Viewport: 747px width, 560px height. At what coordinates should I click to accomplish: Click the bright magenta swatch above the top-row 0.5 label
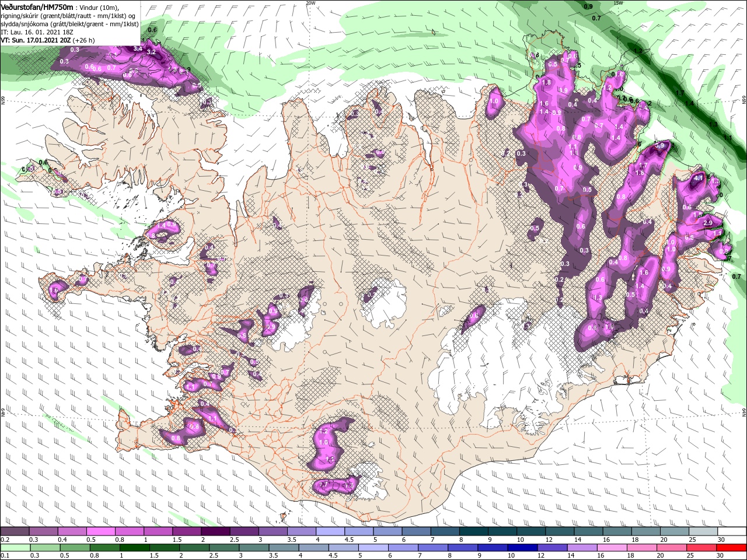(x=100, y=531)
